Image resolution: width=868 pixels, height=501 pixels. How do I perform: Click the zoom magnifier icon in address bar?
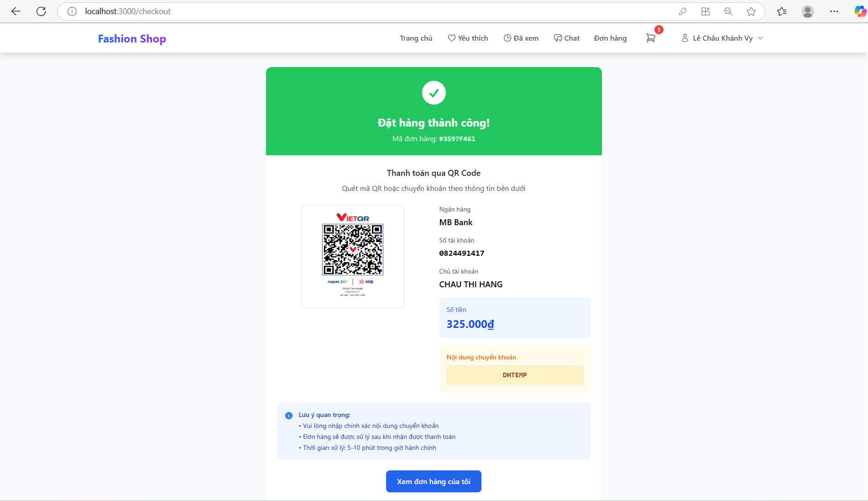point(728,11)
